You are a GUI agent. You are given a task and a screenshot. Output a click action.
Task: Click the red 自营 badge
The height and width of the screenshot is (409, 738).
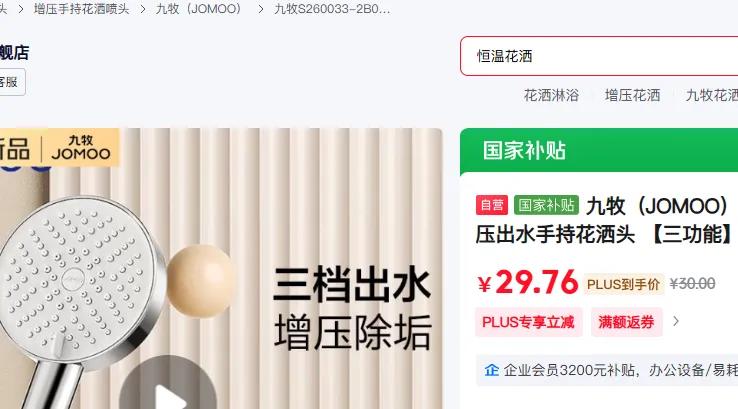point(492,205)
